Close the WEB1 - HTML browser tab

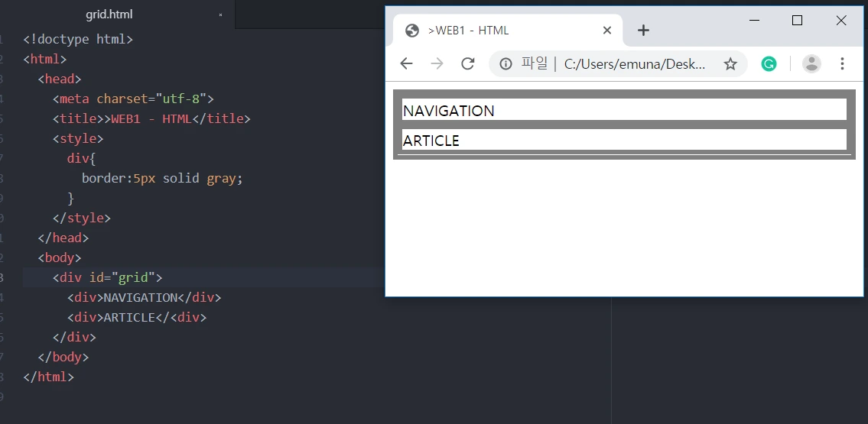click(607, 31)
